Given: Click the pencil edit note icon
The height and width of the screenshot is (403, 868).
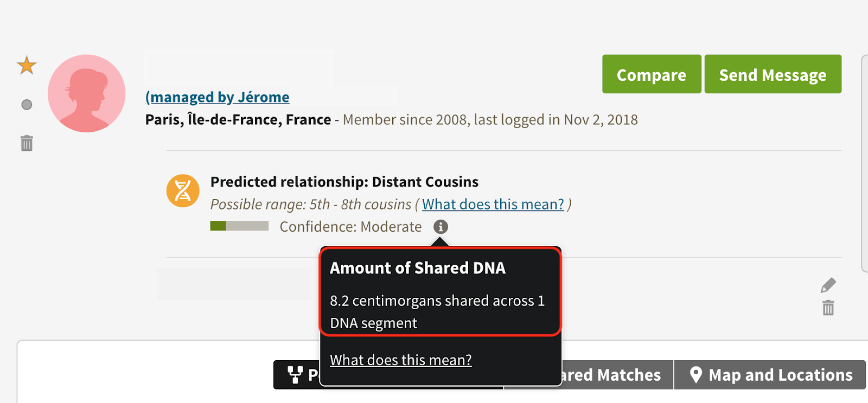Looking at the screenshot, I should pyautogui.click(x=828, y=285).
